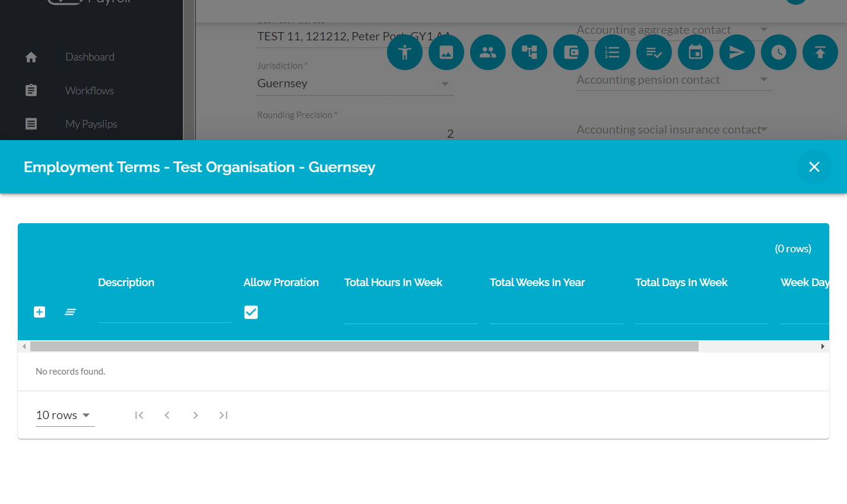
Task: Expand Accounting social insurance contact dropdown
Action: pyautogui.click(x=674, y=129)
